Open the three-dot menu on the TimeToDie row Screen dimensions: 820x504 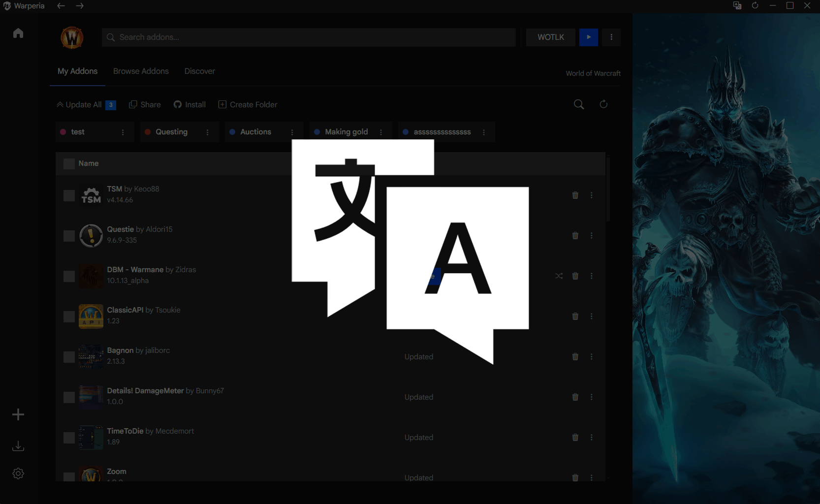pos(592,438)
